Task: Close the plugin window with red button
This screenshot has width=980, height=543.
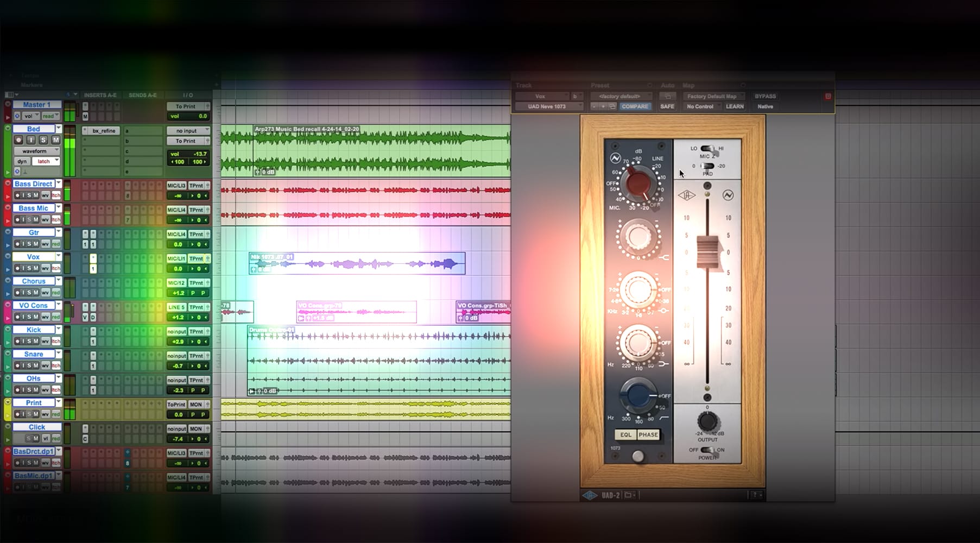Action: [x=828, y=96]
